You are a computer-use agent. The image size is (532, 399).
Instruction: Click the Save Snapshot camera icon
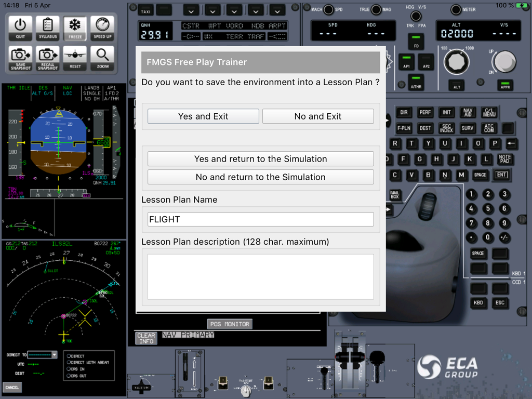click(20, 58)
